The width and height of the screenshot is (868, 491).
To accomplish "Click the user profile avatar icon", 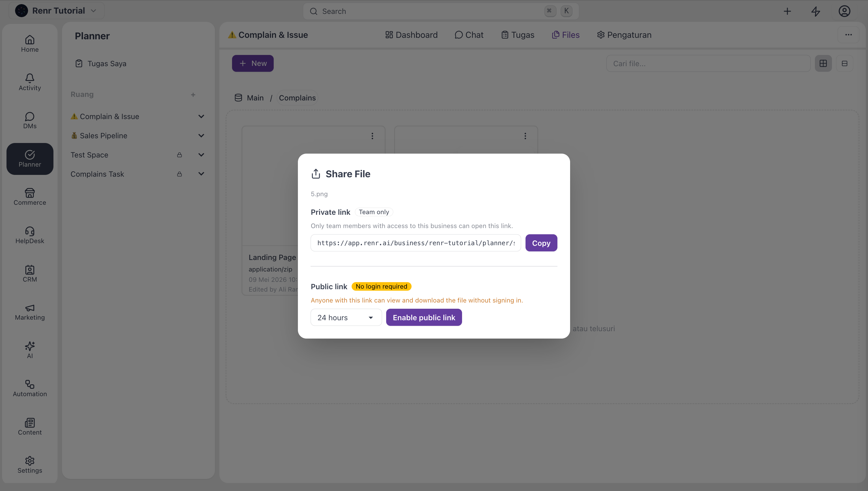I will pyautogui.click(x=844, y=12).
